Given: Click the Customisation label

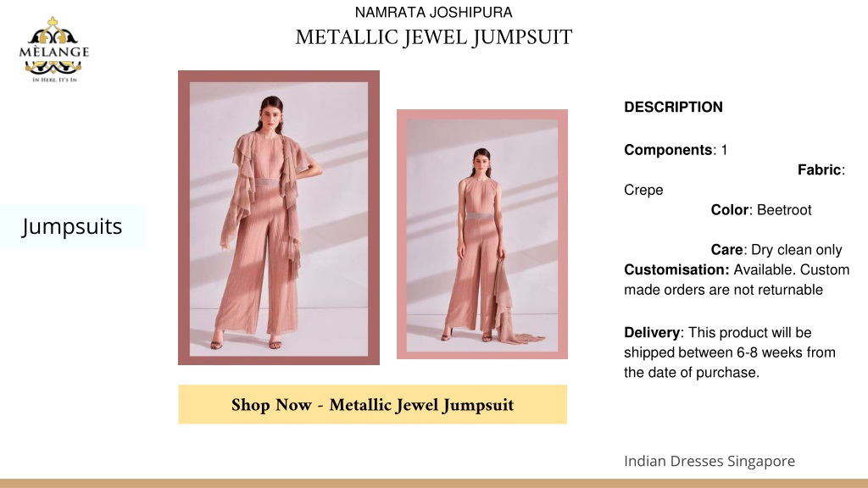Looking at the screenshot, I should pyautogui.click(x=676, y=269).
